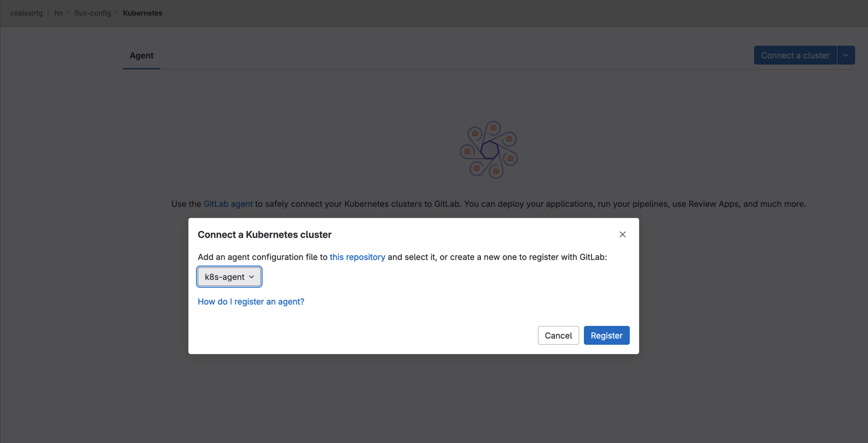This screenshot has height=443, width=868.
Task: Open the k8s-agent selection dropdown
Action: tap(229, 277)
